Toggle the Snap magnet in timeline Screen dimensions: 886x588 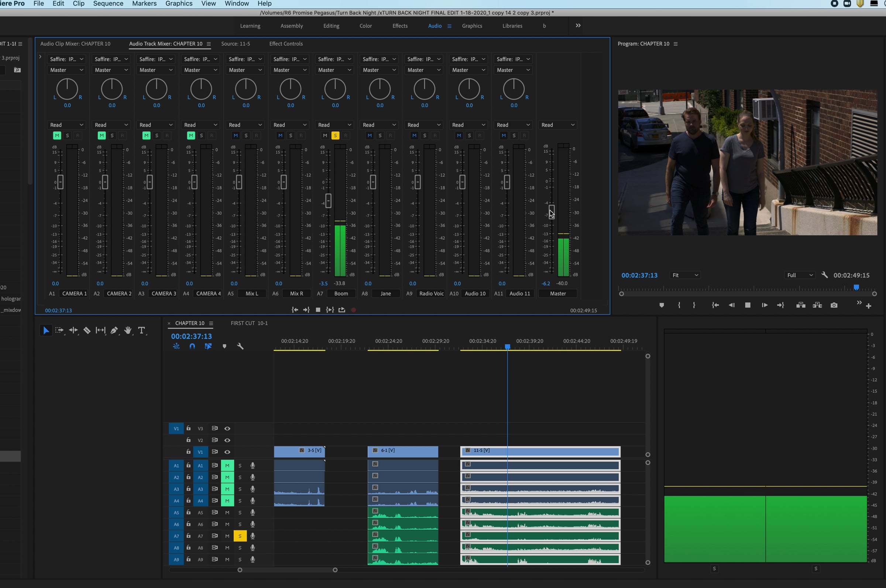(x=192, y=346)
